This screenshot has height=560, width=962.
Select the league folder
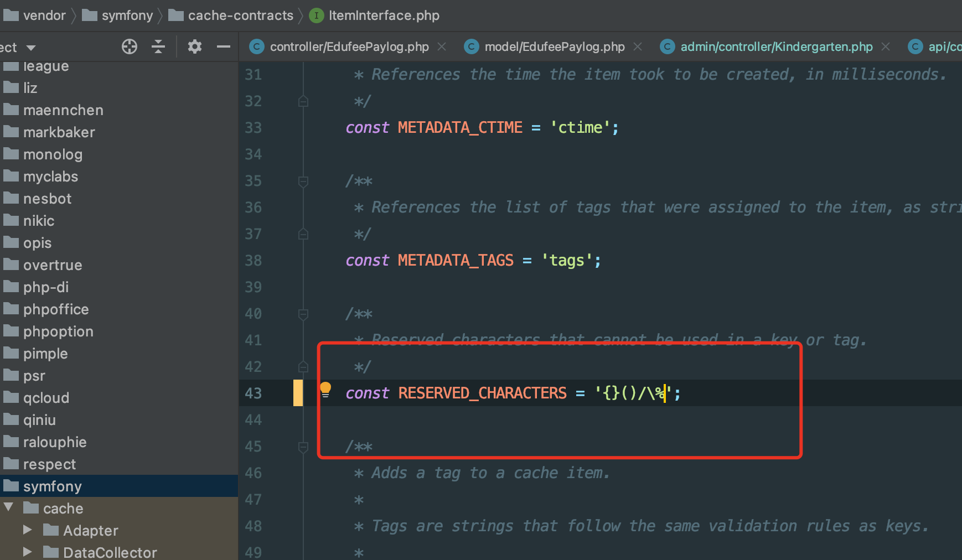pos(119,66)
